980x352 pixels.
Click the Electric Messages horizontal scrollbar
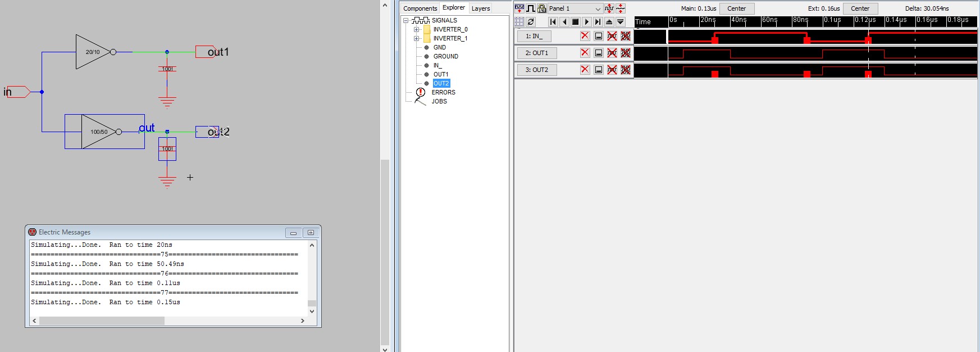[x=102, y=321]
